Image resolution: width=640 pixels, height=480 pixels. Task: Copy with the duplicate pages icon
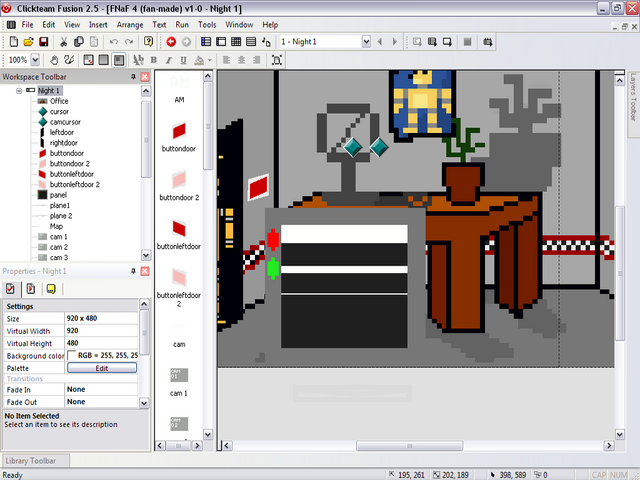79,42
